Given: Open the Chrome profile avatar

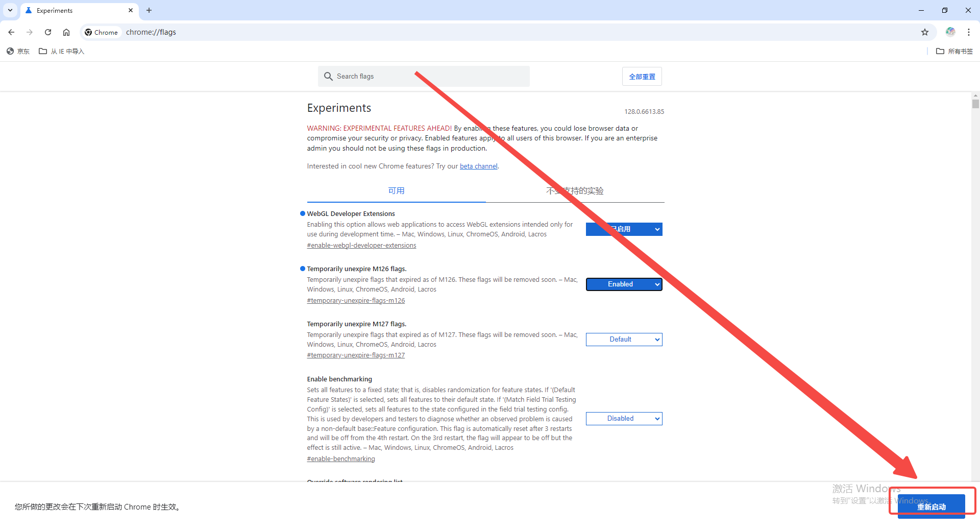Looking at the screenshot, I should [950, 32].
